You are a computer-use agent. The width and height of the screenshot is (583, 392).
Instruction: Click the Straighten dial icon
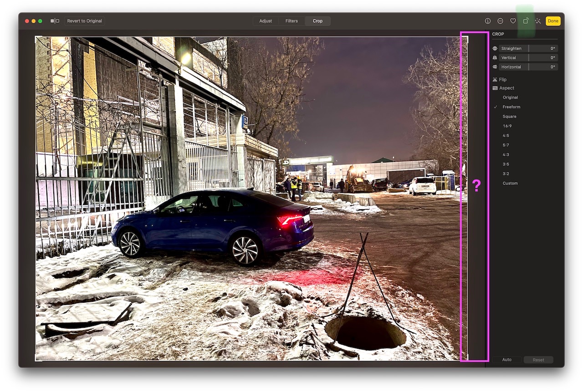(x=495, y=48)
